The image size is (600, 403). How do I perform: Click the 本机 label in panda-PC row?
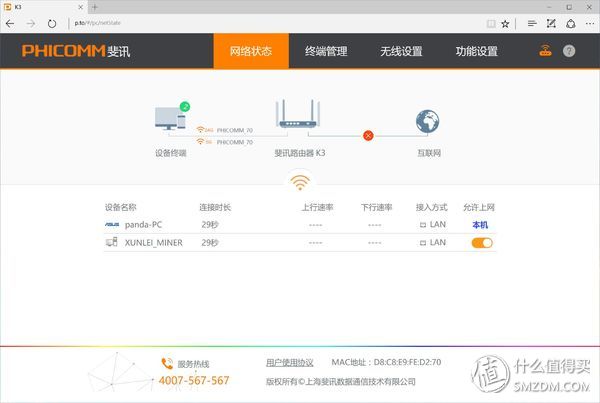[480, 225]
